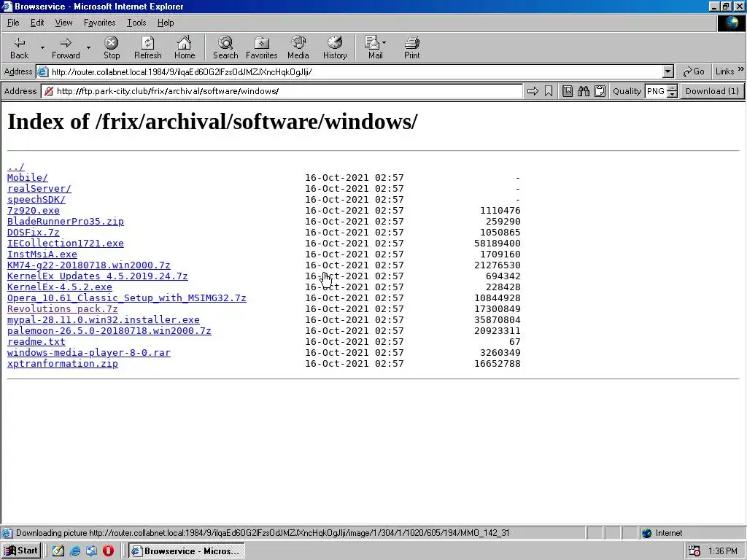747x560 pixels.
Task: Click the Back toolbar button
Action: point(20,47)
